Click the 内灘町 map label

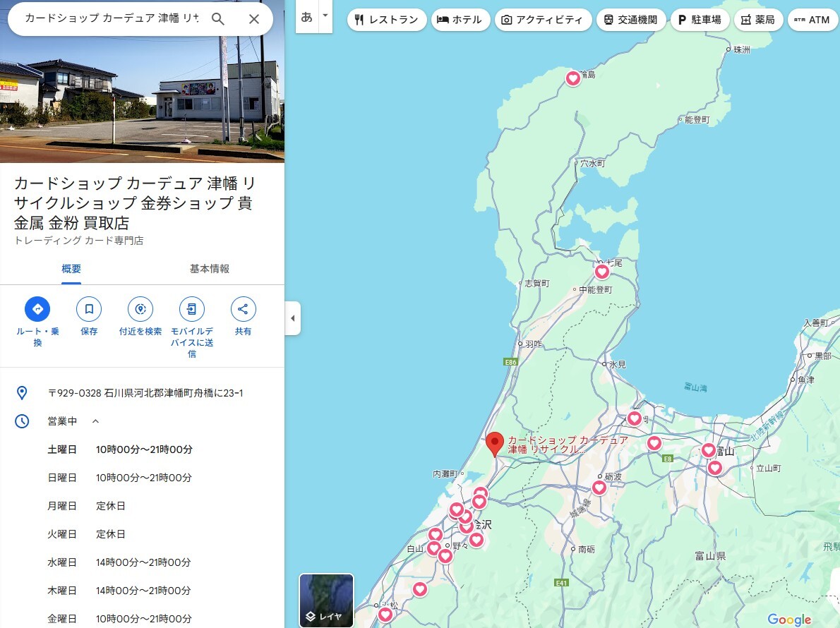pyautogui.click(x=445, y=473)
